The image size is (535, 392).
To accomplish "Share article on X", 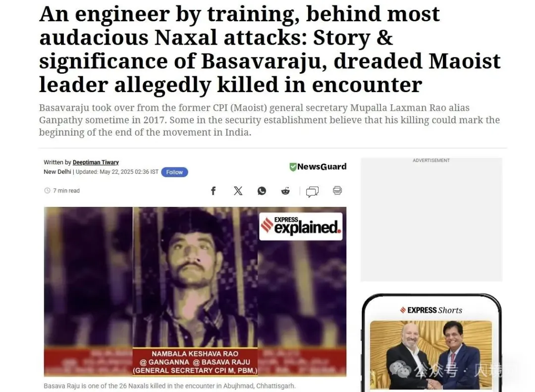I will (238, 191).
